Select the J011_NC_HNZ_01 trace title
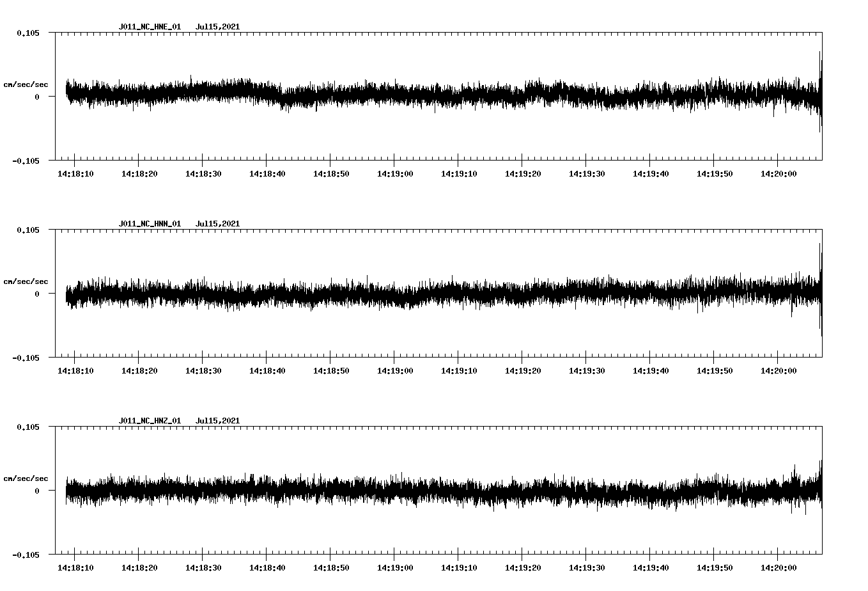Screen dimensions: 868x591 (x=149, y=420)
